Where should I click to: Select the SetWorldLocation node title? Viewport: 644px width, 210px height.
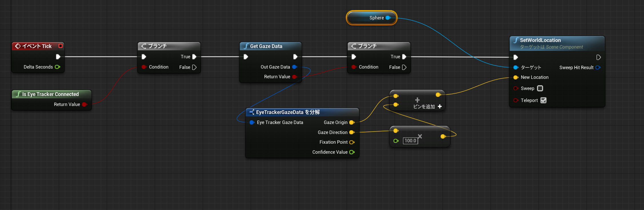point(540,40)
